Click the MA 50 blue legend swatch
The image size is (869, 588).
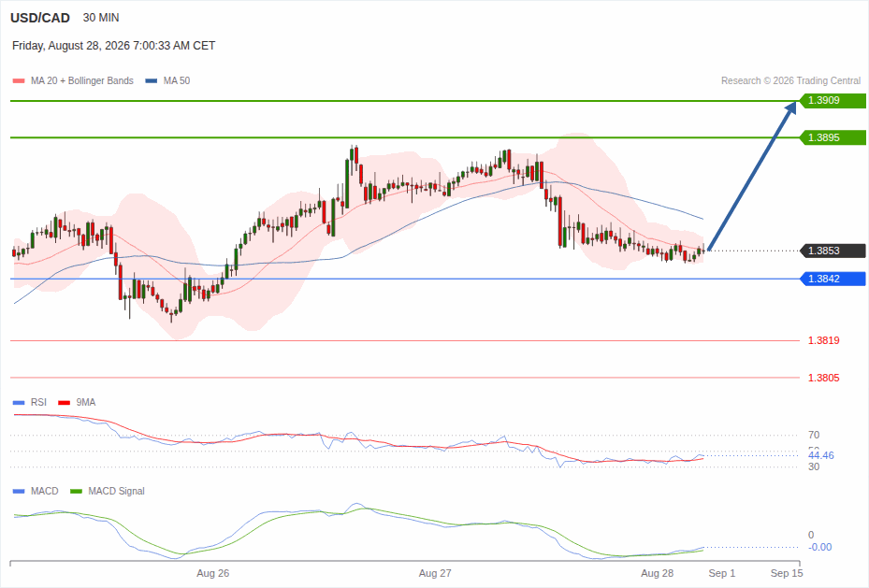pos(152,80)
